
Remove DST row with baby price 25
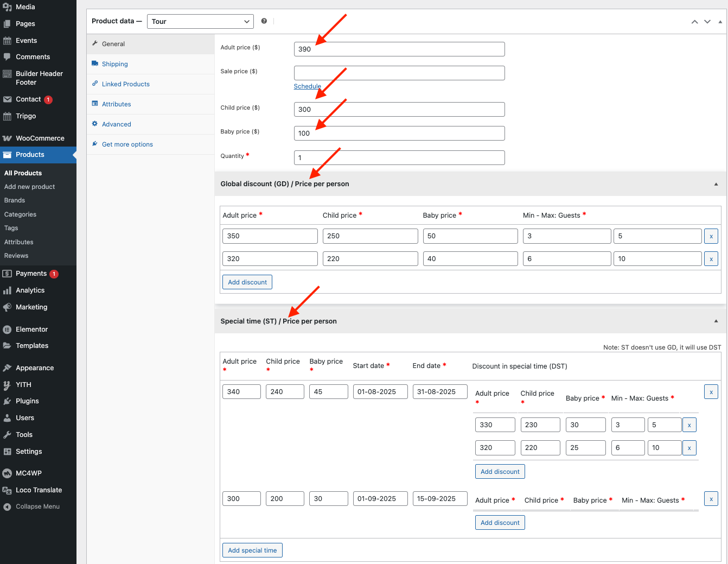point(689,448)
